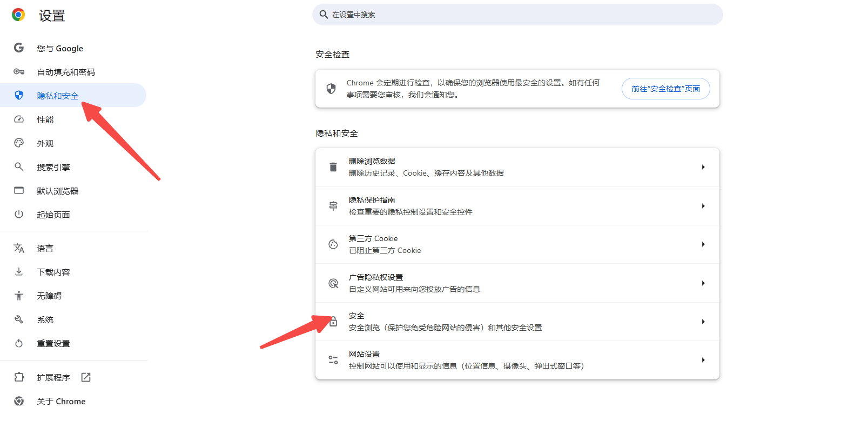This screenshot has height=427, width=868.
Task: Expand 删除浏览数据 via its arrow
Action: pyautogui.click(x=703, y=167)
